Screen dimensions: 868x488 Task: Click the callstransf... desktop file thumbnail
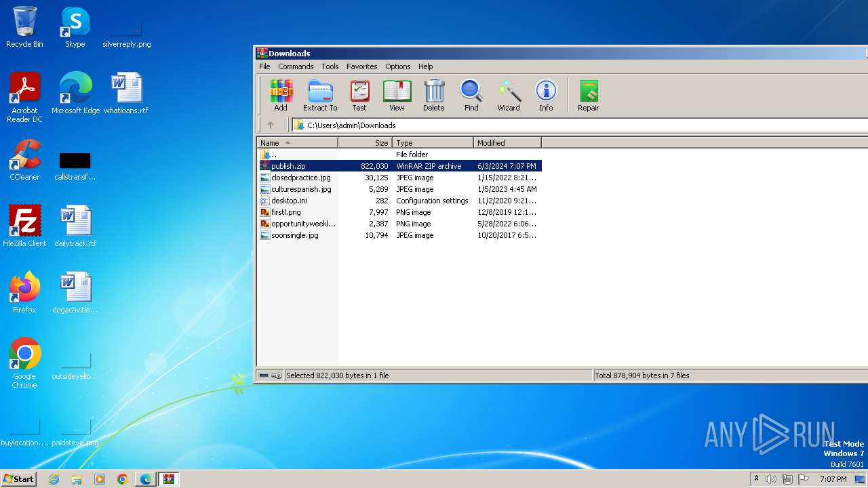point(75,166)
